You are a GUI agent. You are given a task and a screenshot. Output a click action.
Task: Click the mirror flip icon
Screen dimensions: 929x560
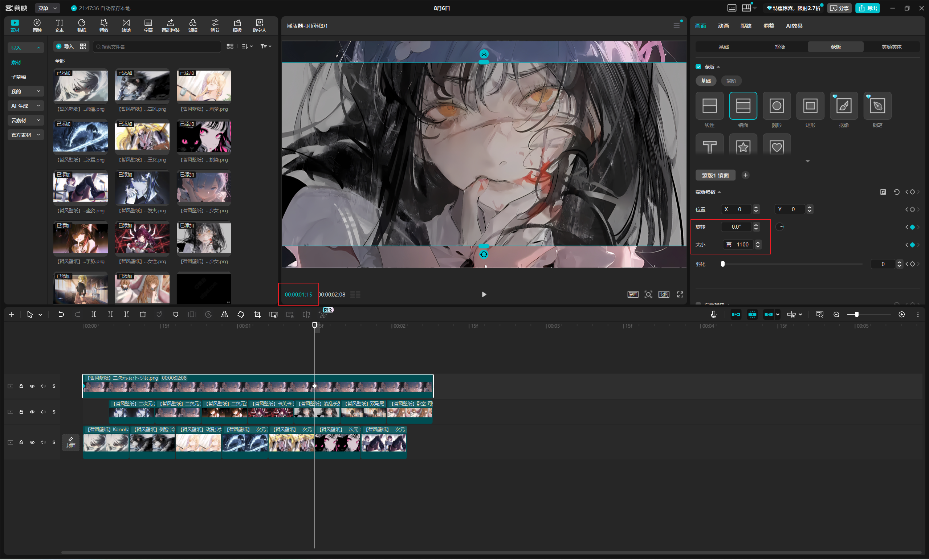(x=224, y=314)
